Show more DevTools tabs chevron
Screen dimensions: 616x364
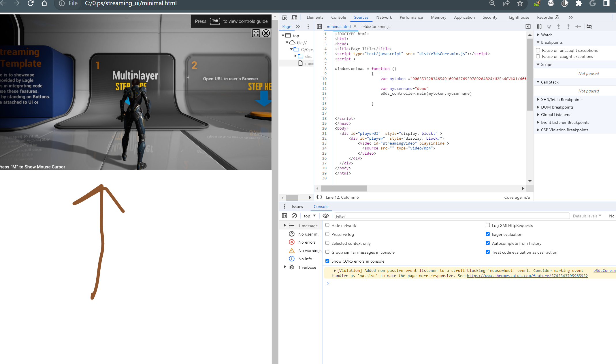tap(571, 17)
